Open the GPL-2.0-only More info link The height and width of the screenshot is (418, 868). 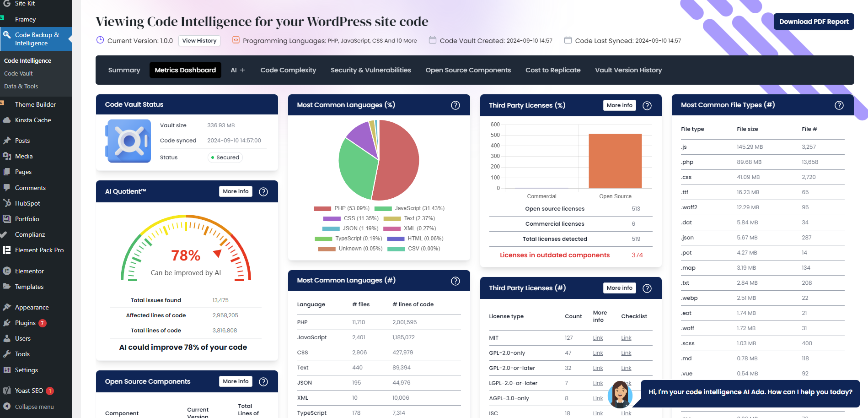click(x=598, y=353)
